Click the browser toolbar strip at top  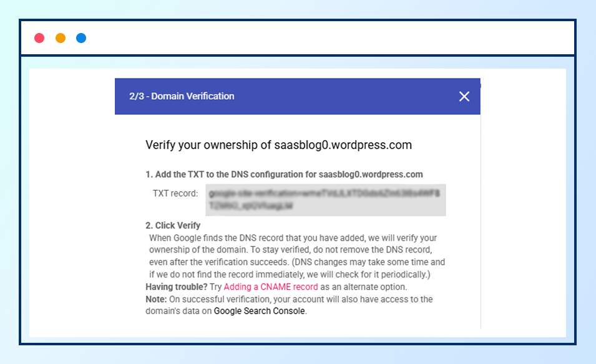(298, 37)
